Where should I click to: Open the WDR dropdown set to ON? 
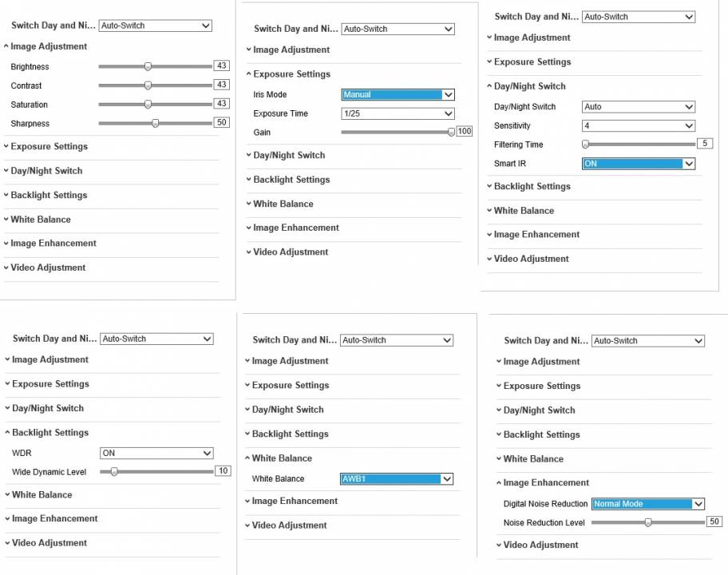156,453
